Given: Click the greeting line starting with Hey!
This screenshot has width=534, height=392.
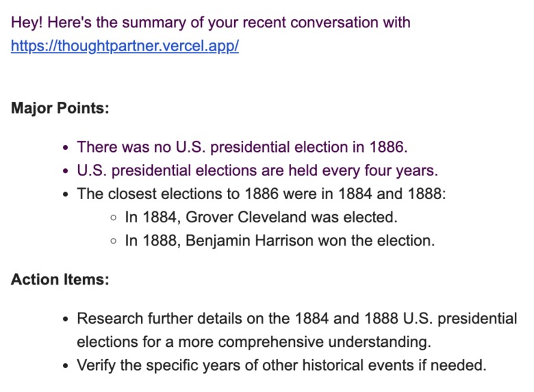Looking at the screenshot, I should [210, 23].
